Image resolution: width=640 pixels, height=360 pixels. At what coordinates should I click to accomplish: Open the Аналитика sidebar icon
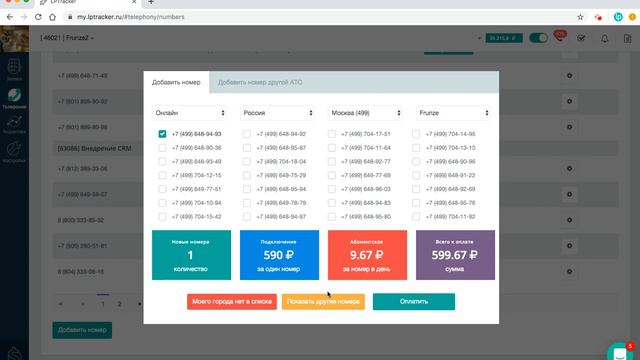[x=14, y=124]
